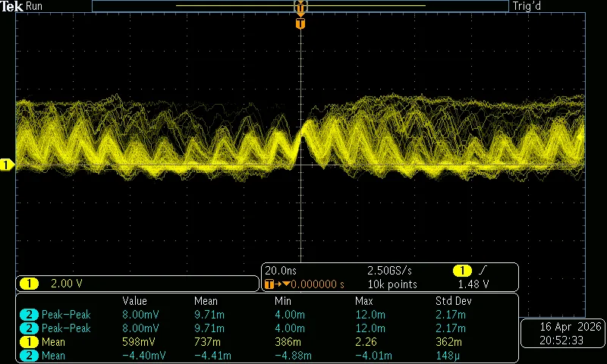
Task: Click the channel 2 badge of second Peak-Peak row
Action: [x=29, y=328]
